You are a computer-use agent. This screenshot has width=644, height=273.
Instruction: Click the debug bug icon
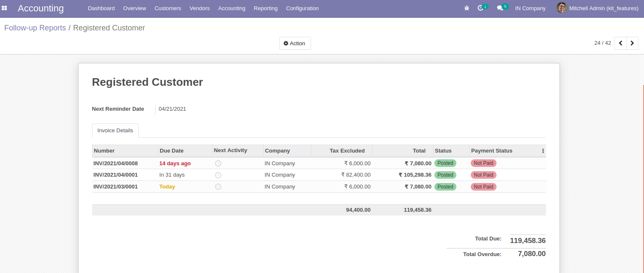point(467,8)
